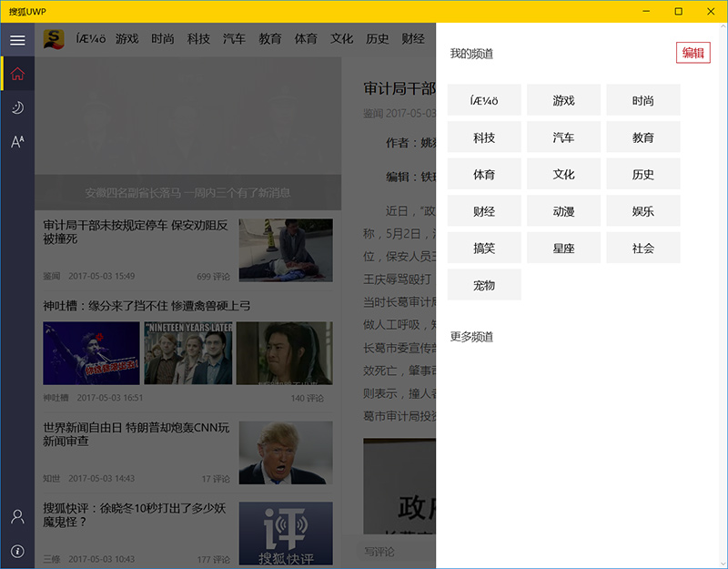Open headline 审计局干部未按规定停车 article

coord(136,232)
